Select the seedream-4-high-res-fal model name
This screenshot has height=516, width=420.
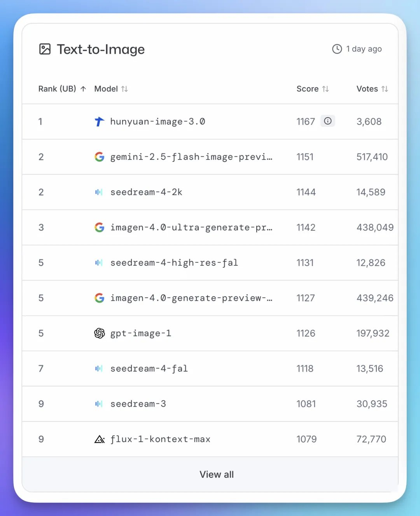174,263
